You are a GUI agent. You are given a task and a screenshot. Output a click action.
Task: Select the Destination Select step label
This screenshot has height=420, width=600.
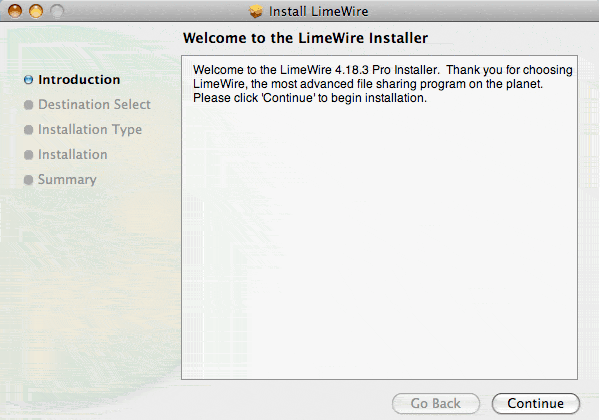coord(94,105)
